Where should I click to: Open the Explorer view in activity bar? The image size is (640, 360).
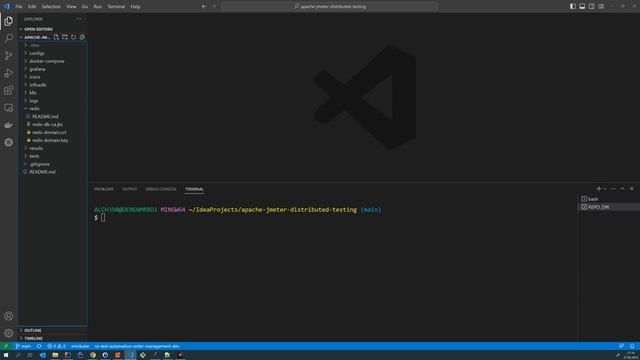(x=9, y=21)
